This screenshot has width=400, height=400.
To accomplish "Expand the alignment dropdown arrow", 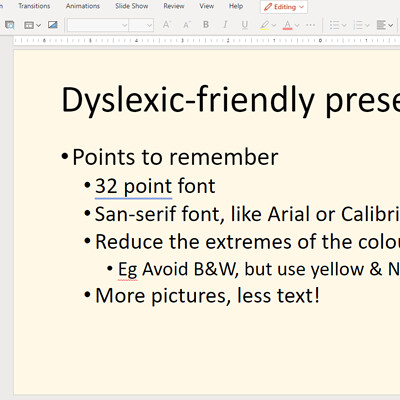I will (390, 25).
